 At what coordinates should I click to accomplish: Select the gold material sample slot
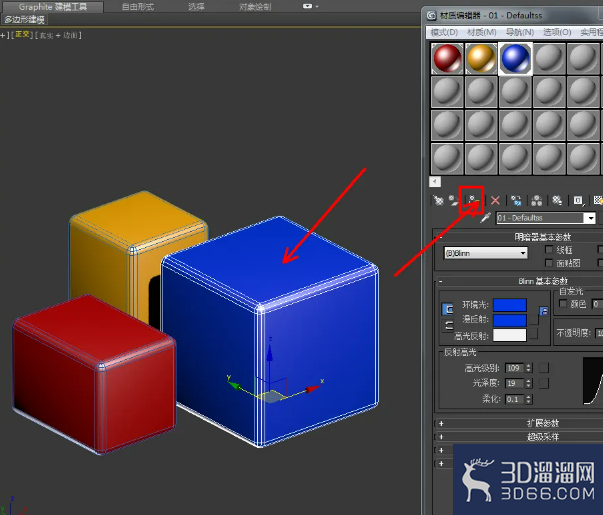tap(481, 58)
